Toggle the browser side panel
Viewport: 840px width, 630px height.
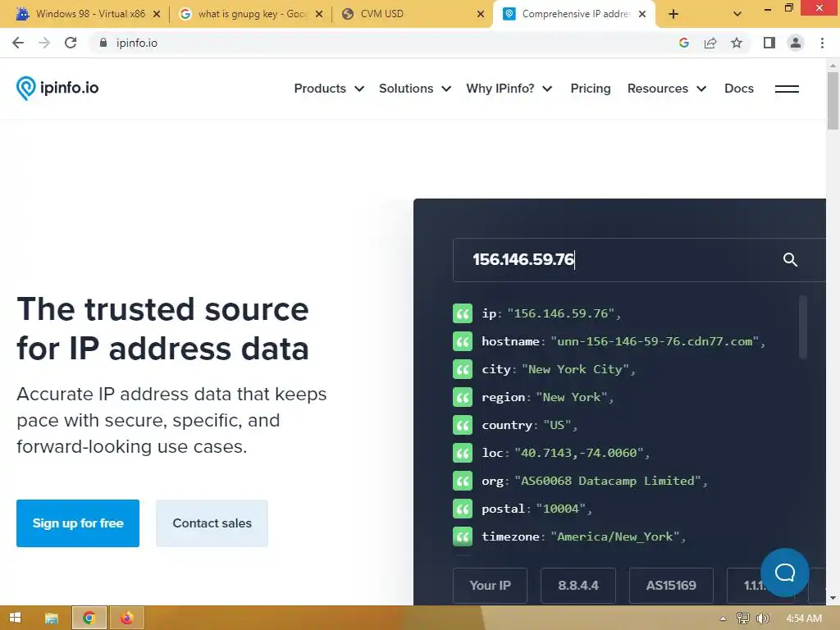[x=769, y=43]
